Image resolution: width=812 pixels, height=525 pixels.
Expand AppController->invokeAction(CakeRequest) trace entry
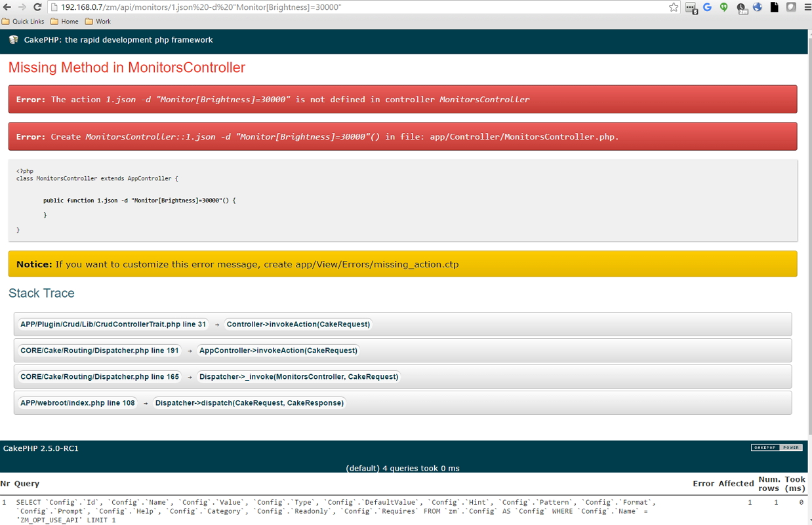click(278, 351)
